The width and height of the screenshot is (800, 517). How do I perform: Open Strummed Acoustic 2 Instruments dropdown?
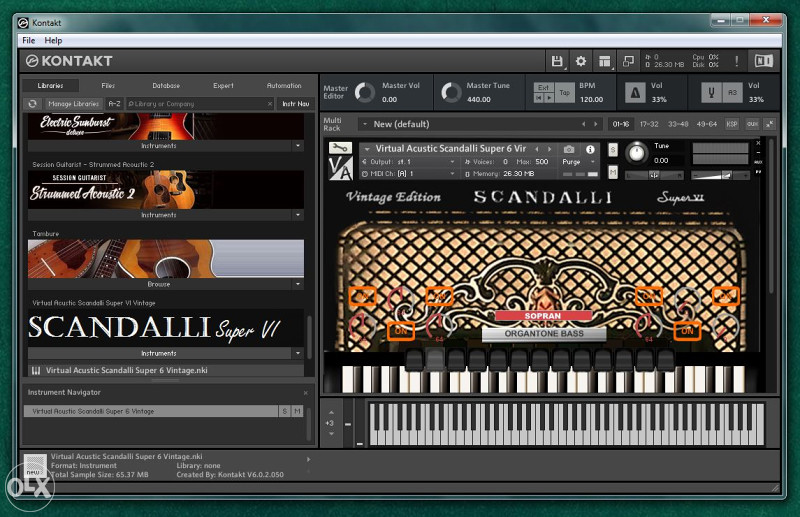298,215
